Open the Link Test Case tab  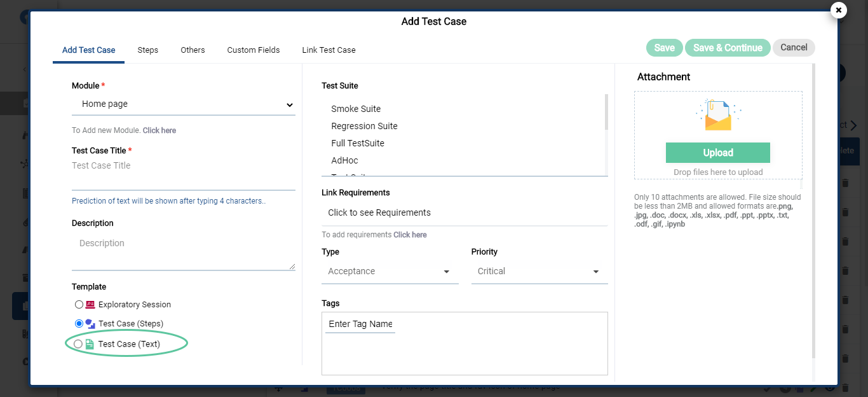[329, 50]
